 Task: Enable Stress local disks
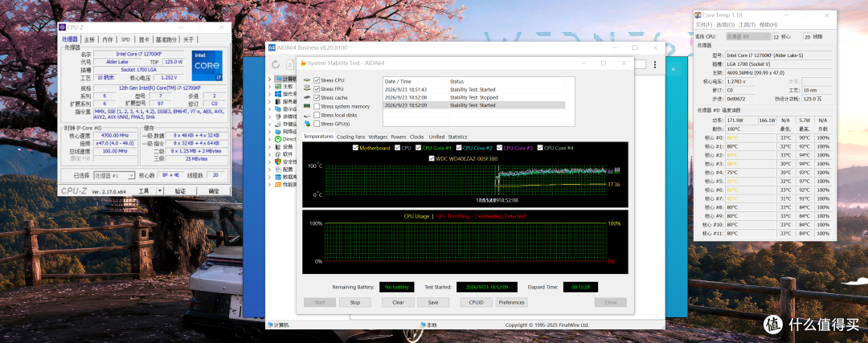317,115
